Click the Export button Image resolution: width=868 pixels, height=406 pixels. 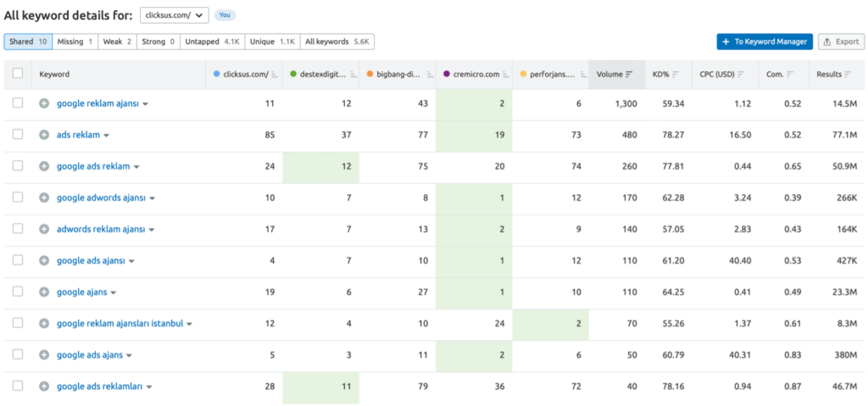click(x=841, y=42)
